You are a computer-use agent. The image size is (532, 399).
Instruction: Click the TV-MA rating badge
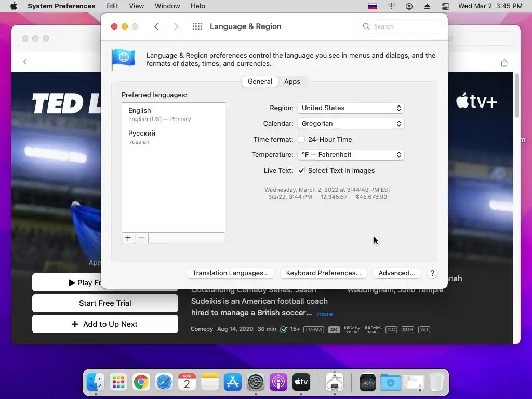(x=314, y=330)
